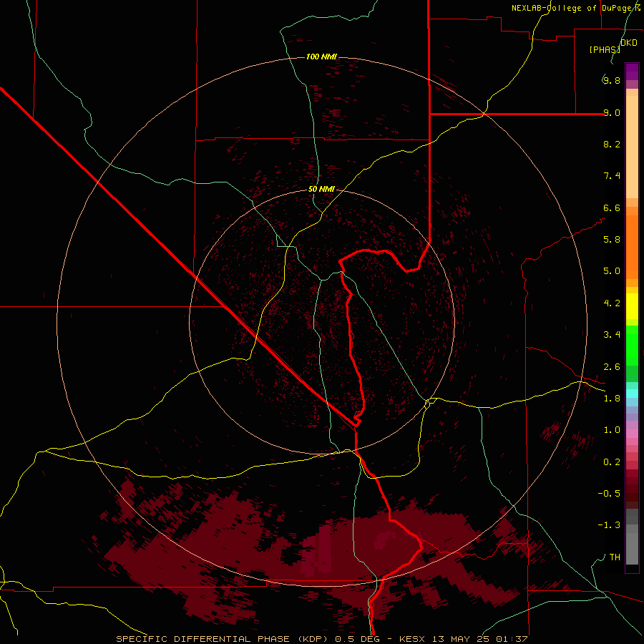This screenshot has width=644, height=644.
Task: Pick the peach segment of the color bar
Action: coord(632,147)
